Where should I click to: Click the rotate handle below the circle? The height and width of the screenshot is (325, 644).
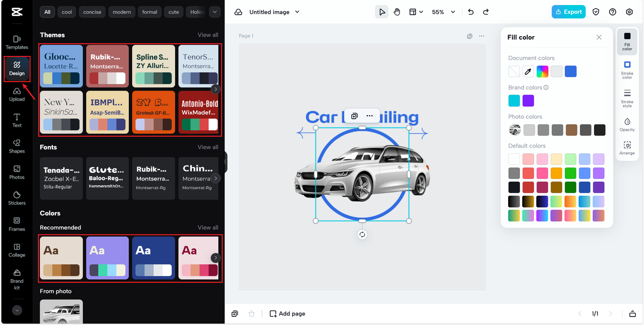(362, 234)
